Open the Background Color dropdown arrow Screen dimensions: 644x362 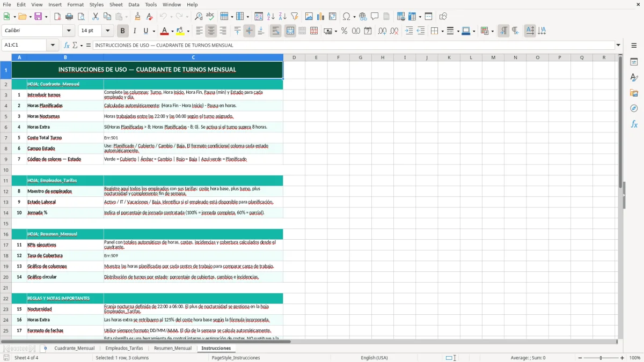188,31
